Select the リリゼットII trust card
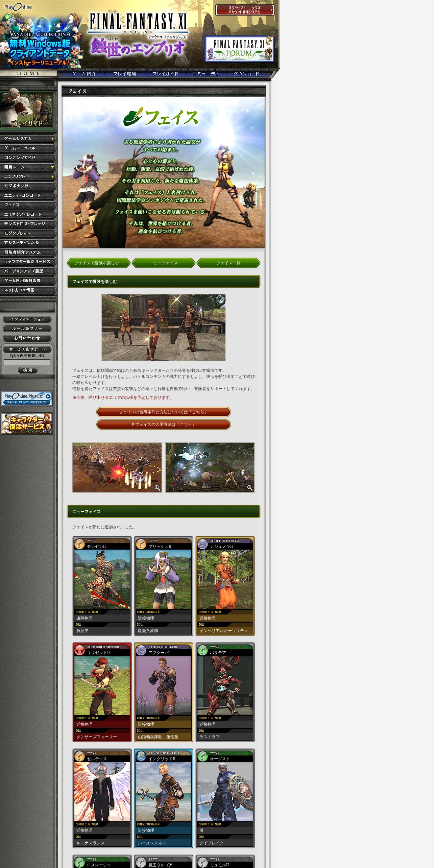This screenshot has width=434, height=868. pos(102,692)
